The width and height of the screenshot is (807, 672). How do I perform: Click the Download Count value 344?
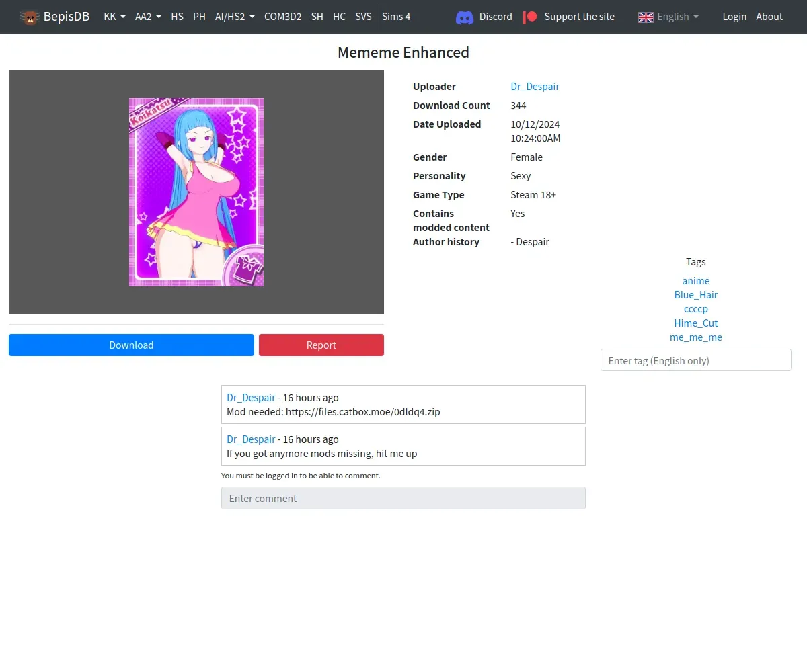tap(518, 105)
